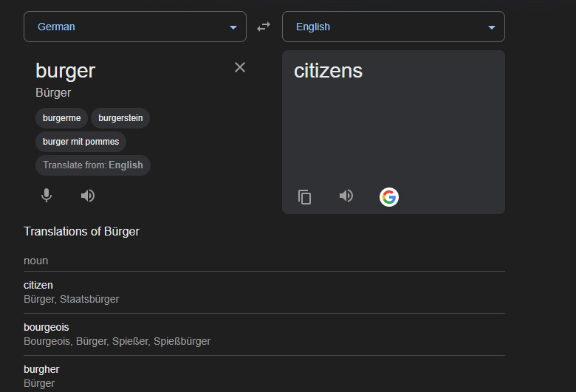Viewport: 576px width, 392px height.
Task: Choose the burgerme suggestion chip
Action: pos(62,118)
